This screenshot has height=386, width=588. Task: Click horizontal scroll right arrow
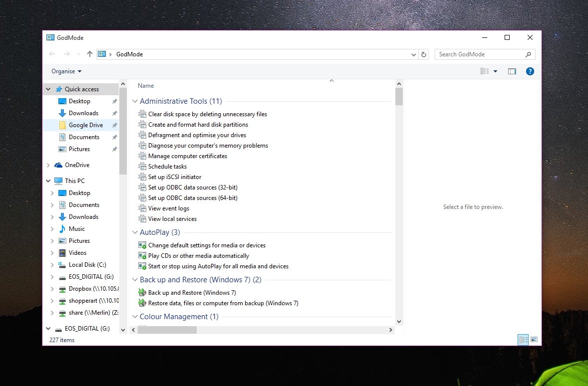click(390, 330)
